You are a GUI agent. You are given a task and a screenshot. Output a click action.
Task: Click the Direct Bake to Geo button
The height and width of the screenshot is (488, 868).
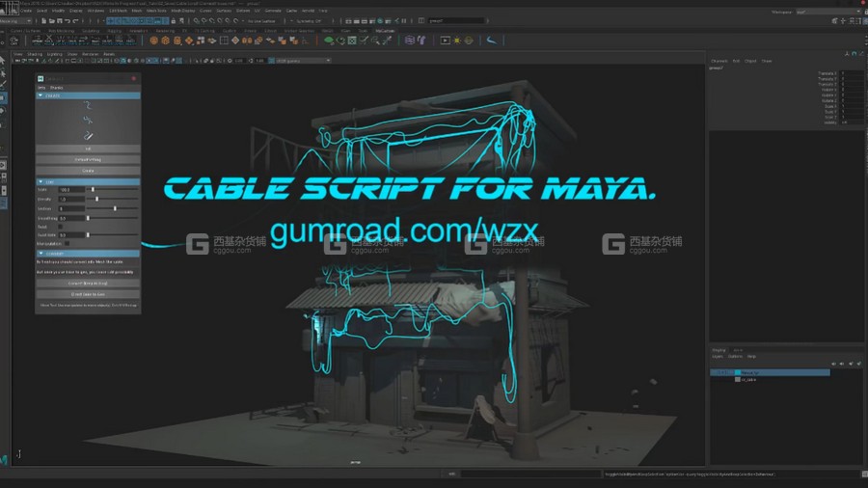(88, 294)
